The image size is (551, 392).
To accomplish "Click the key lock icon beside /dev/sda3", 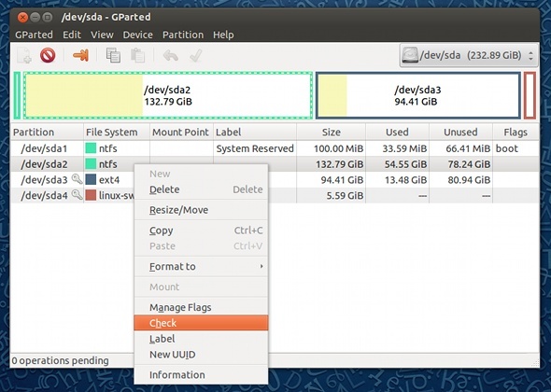I will [x=77, y=179].
